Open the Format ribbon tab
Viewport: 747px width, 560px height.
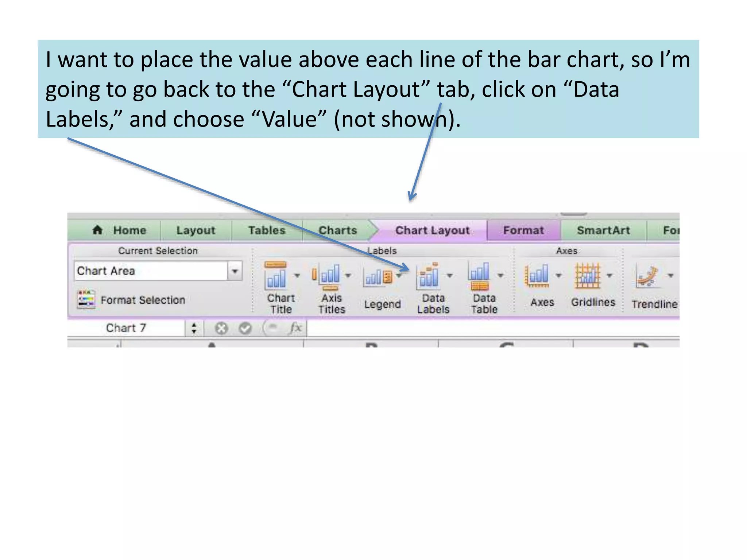coord(523,230)
